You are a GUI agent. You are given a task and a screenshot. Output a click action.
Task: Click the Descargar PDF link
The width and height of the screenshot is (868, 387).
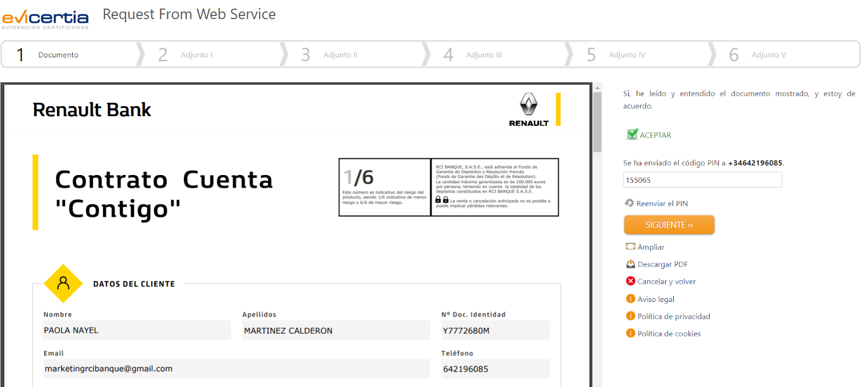click(662, 264)
